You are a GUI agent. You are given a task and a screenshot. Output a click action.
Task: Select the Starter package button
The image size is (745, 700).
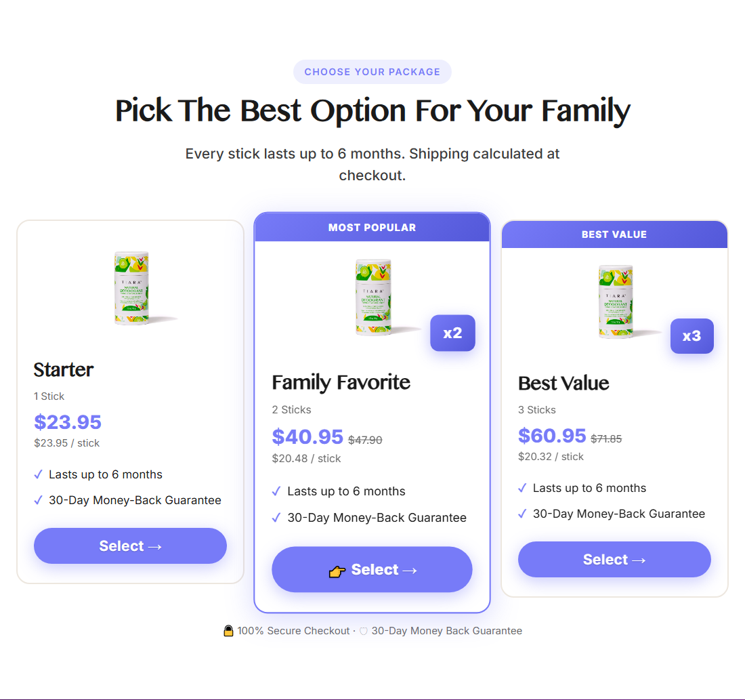pyautogui.click(x=130, y=546)
